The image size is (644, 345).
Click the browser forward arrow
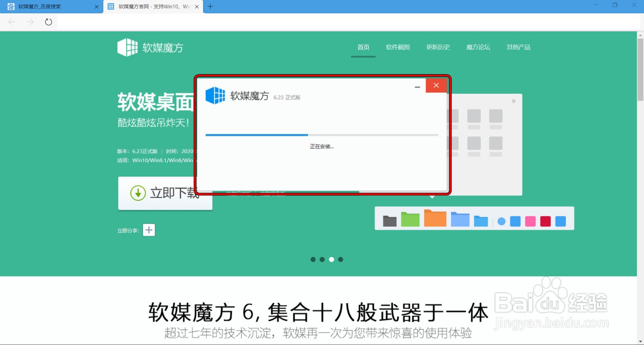tap(30, 22)
